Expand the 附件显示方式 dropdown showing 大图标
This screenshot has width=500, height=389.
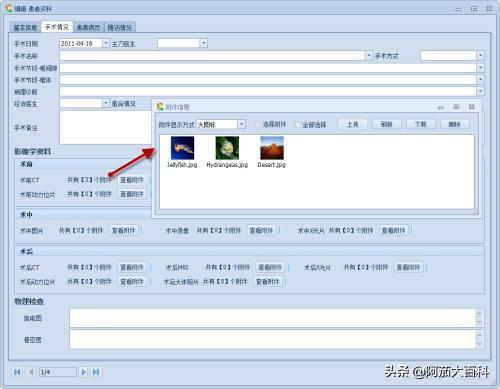[x=242, y=124]
